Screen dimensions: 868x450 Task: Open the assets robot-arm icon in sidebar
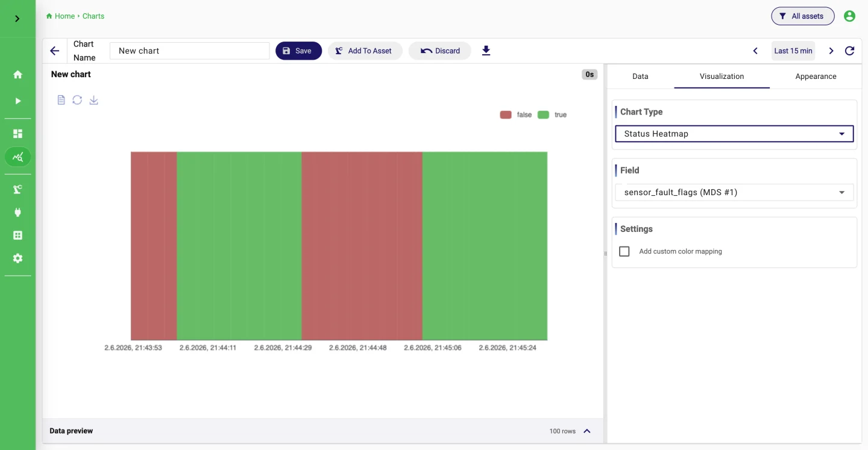pyautogui.click(x=17, y=189)
